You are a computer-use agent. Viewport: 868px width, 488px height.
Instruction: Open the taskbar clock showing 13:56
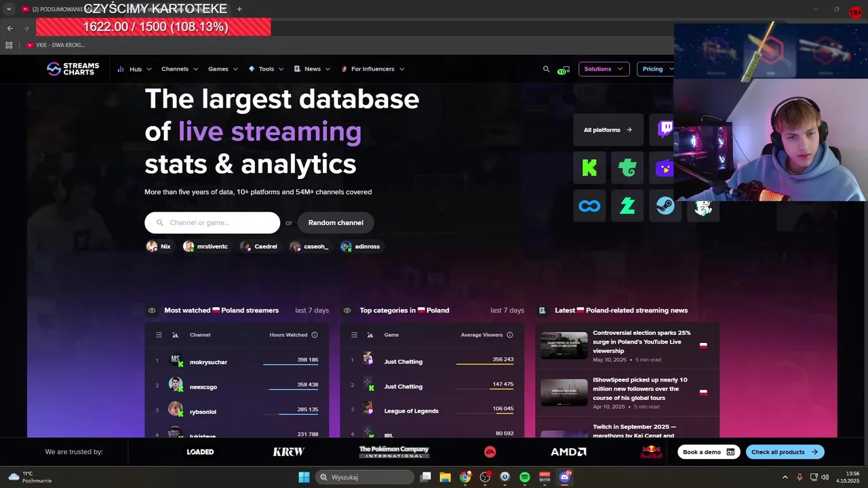click(x=848, y=477)
